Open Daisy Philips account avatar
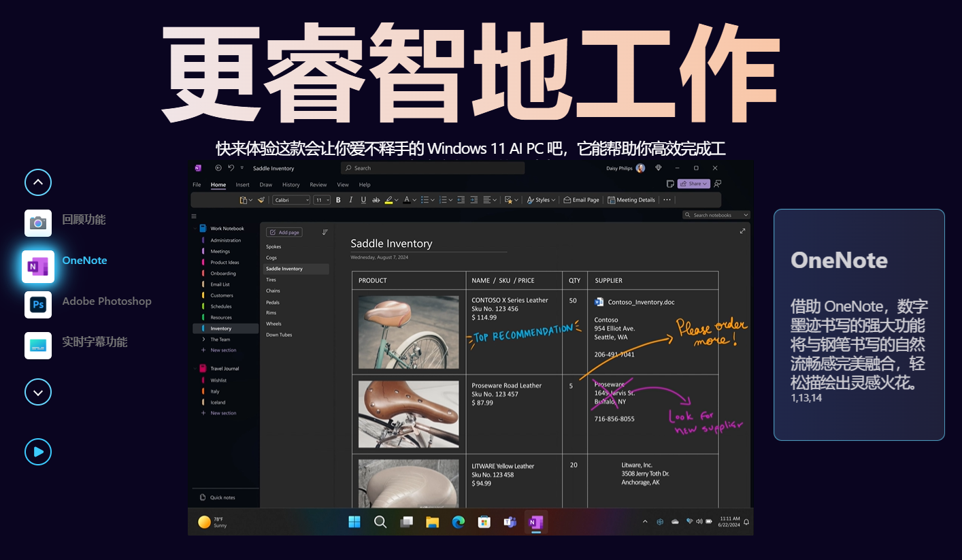This screenshot has width=962, height=560. [640, 168]
